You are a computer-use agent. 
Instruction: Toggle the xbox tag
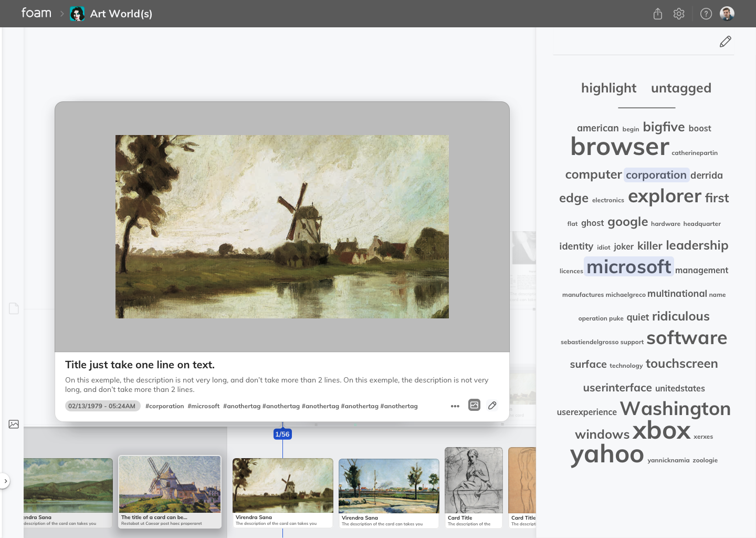point(661,430)
